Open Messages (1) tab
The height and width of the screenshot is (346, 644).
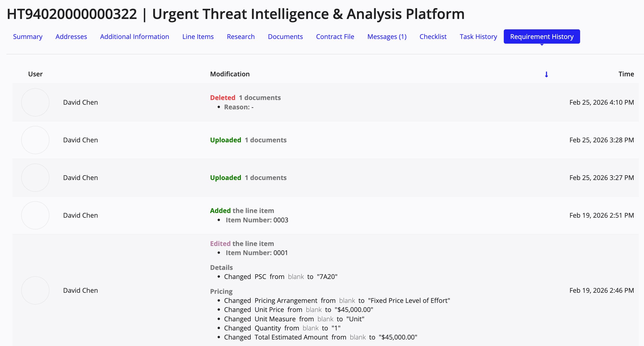(x=387, y=37)
